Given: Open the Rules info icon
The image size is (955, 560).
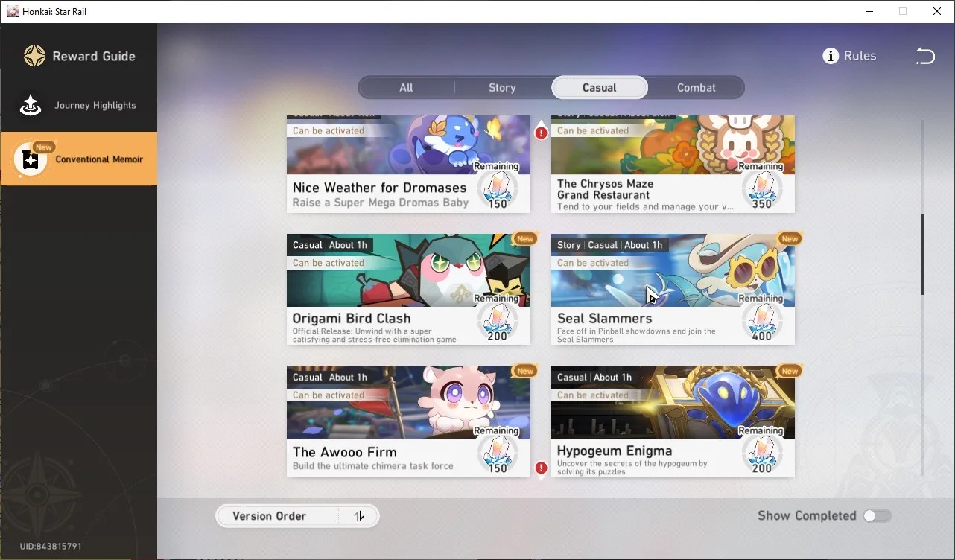Looking at the screenshot, I should (x=831, y=56).
